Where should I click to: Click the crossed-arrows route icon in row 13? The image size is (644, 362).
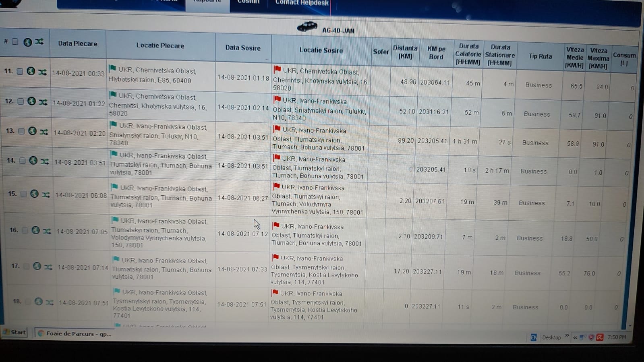[44, 132]
